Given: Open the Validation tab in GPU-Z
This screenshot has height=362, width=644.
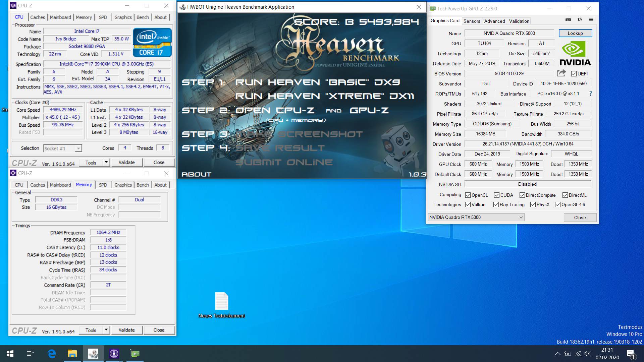Looking at the screenshot, I should pos(519,21).
